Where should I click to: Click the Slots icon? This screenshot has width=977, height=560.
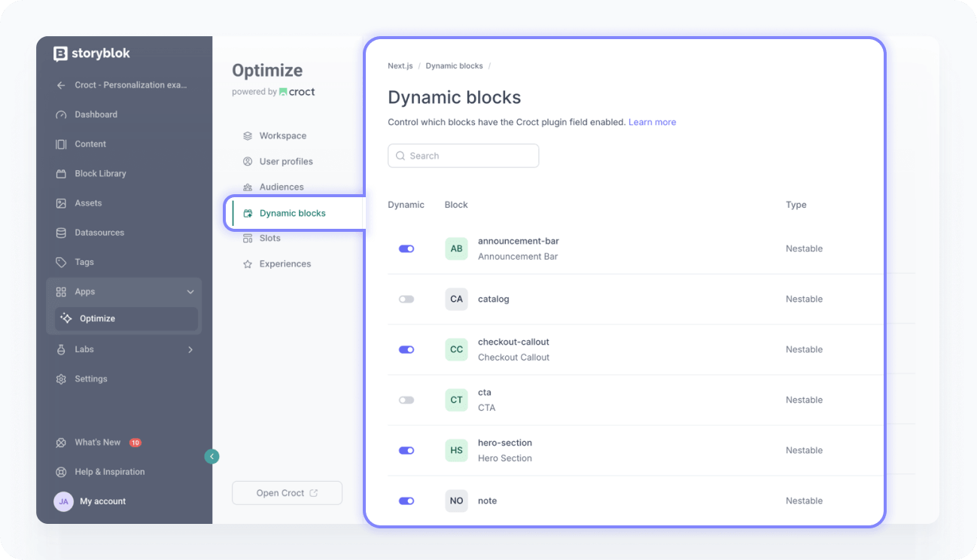click(x=248, y=239)
